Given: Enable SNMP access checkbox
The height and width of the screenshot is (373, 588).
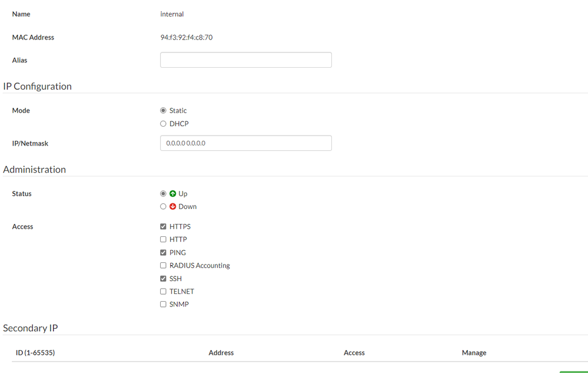Looking at the screenshot, I should pyautogui.click(x=163, y=305).
